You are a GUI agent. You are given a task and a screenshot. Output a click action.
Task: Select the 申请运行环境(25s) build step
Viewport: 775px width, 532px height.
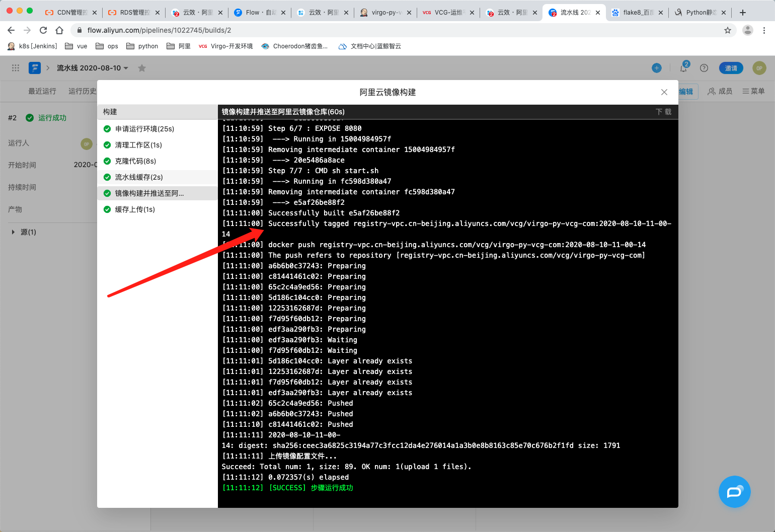point(158,129)
